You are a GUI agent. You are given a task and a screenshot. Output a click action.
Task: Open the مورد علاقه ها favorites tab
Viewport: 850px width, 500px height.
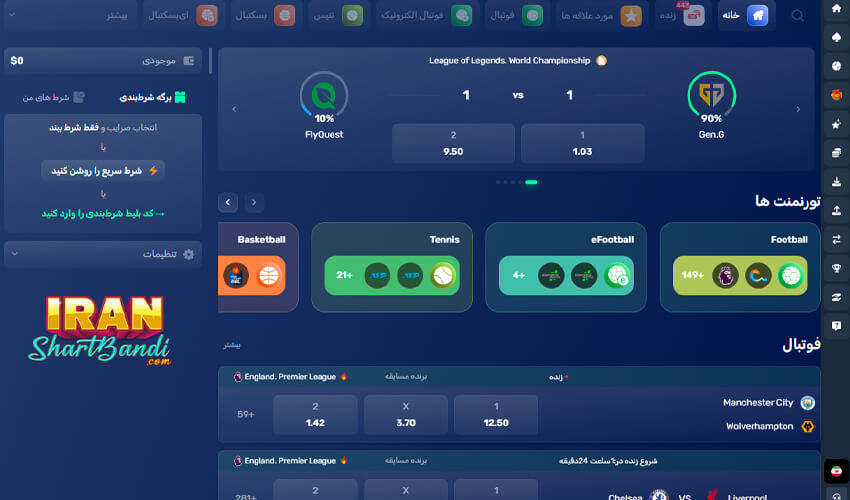[x=601, y=15]
